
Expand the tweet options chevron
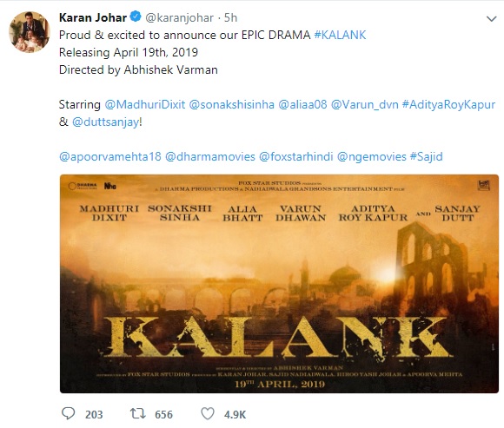tap(492, 19)
